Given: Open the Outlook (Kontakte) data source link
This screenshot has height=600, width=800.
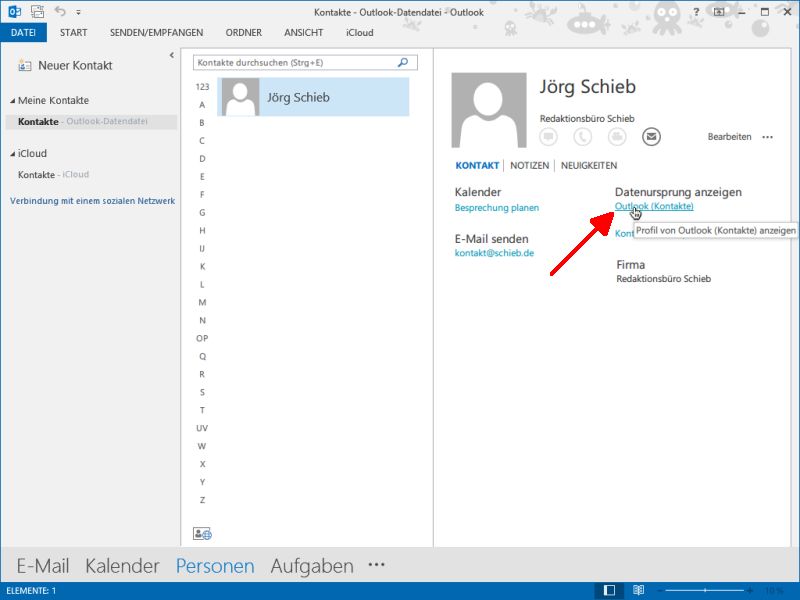Looking at the screenshot, I should pos(654,206).
